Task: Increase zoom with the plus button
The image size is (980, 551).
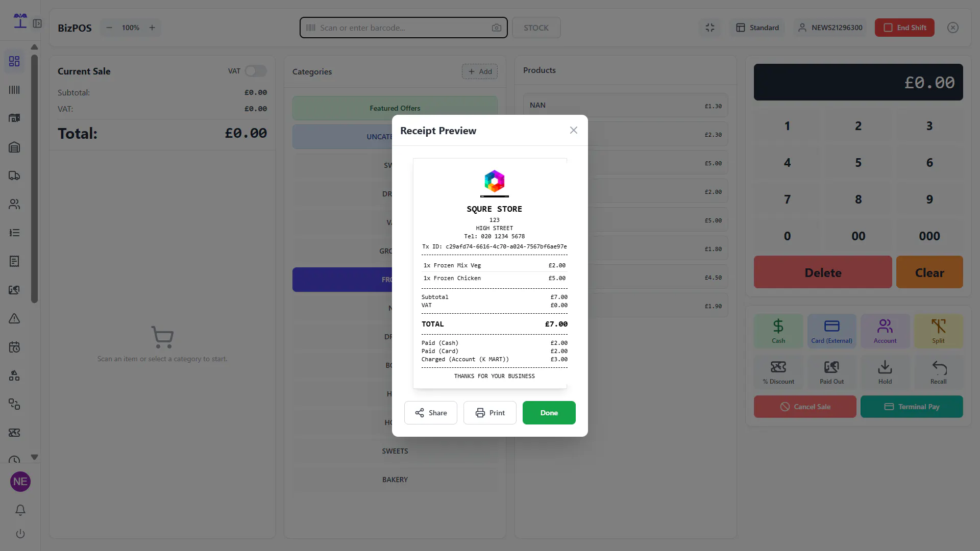Action: (152, 28)
